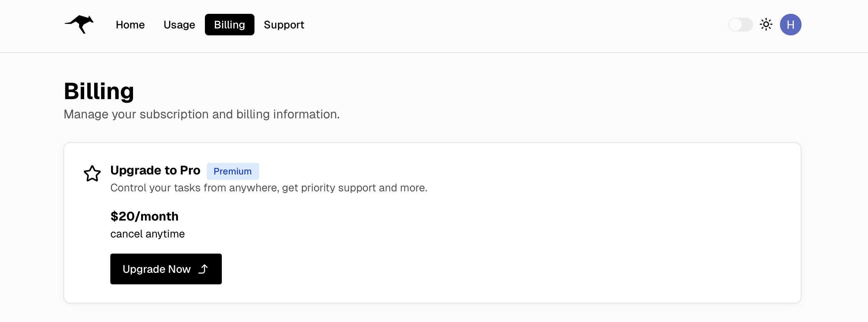The image size is (868, 322).
Task: Select the $20/month price label
Action: 145,216
